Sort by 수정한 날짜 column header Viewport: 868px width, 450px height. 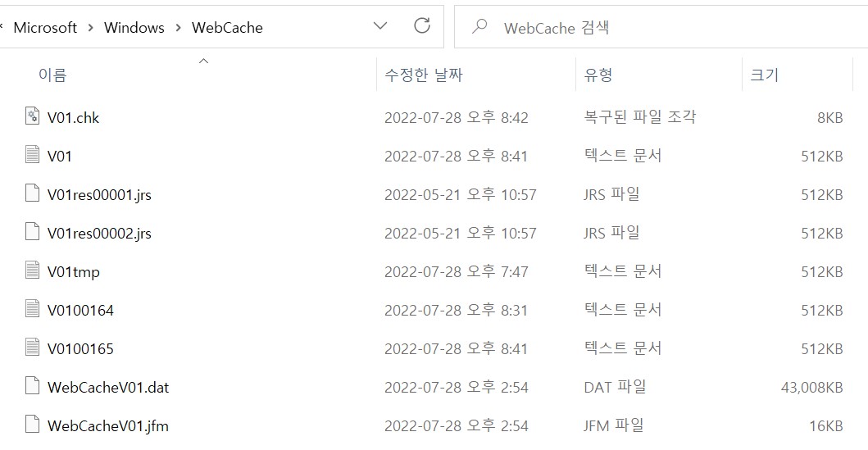pos(424,75)
